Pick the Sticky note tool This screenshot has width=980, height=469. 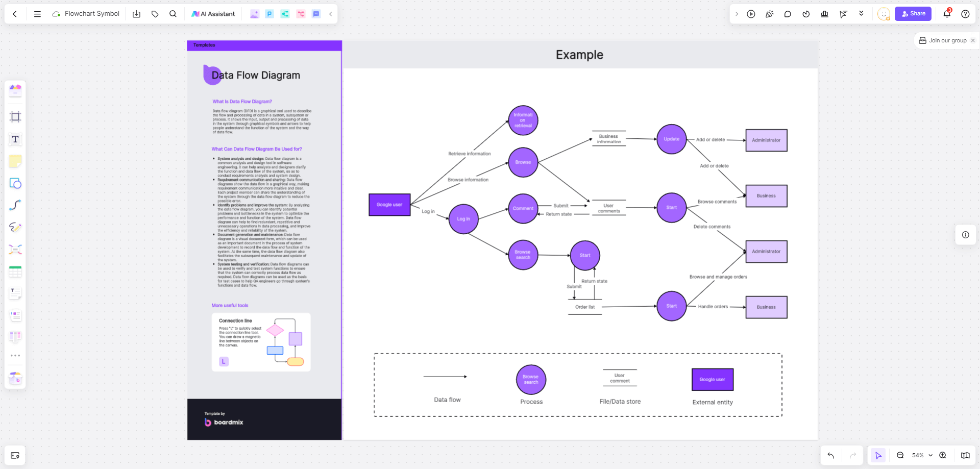pyautogui.click(x=15, y=161)
